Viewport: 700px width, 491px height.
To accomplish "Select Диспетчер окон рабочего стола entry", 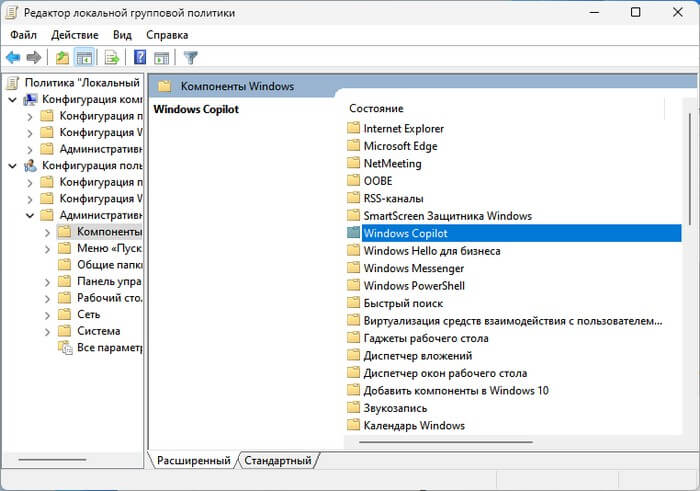I will tap(445, 373).
